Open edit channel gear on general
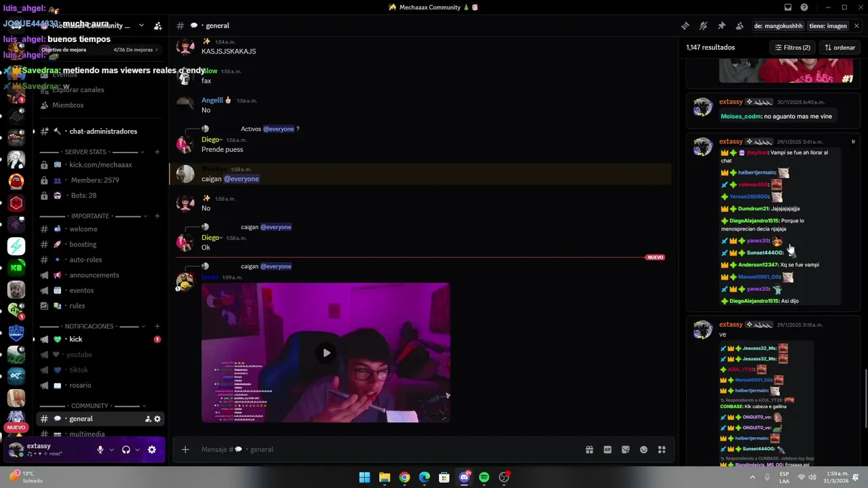868x488 pixels. click(x=157, y=419)
